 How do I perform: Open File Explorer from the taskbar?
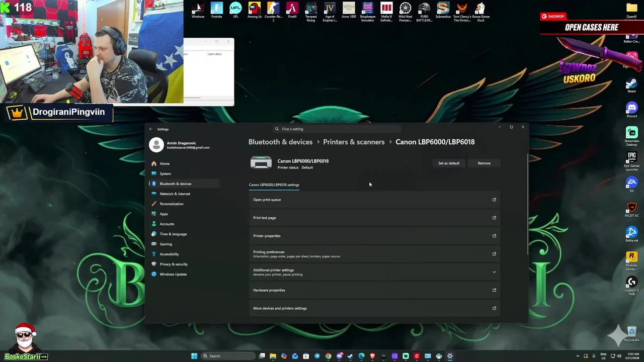273,356
